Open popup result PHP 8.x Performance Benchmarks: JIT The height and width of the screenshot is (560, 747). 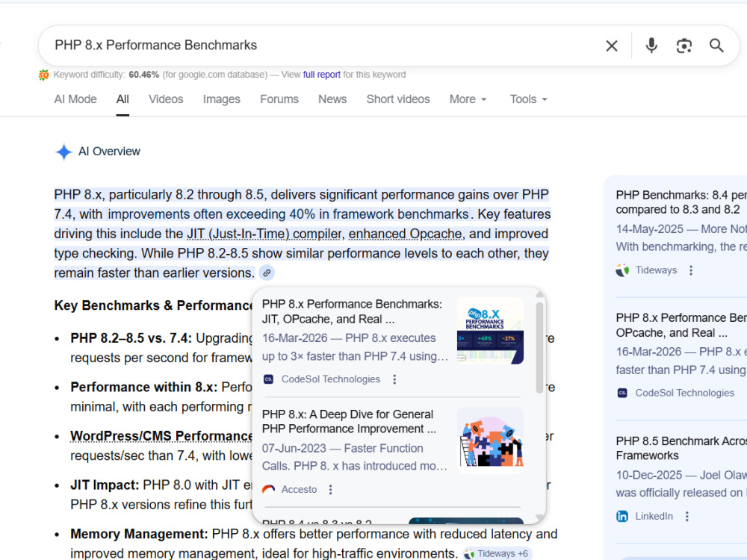352,311
